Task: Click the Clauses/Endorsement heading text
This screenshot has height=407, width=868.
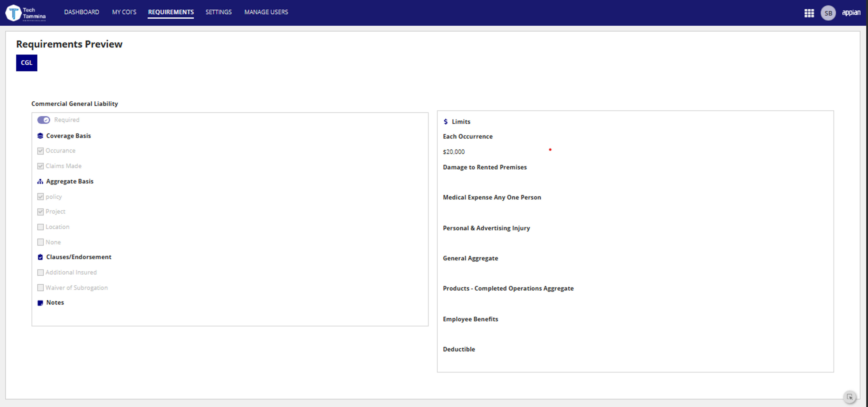Action: click(78, 257)
